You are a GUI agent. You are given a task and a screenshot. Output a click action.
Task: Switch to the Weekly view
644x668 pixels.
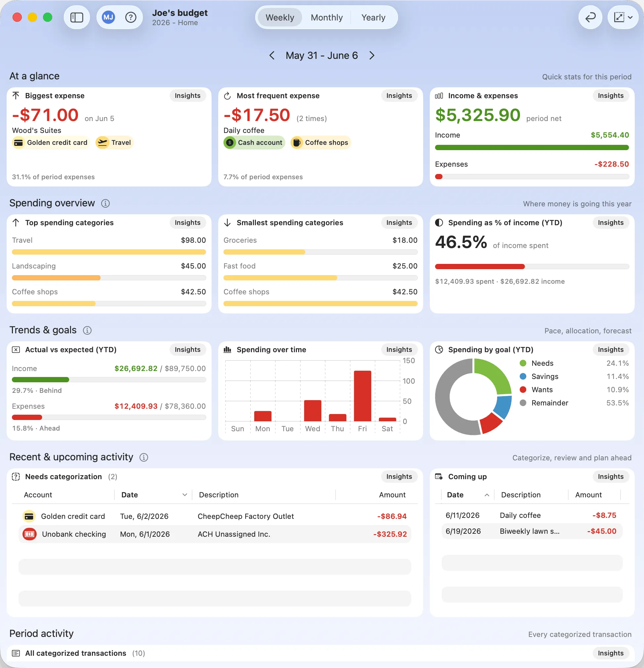coord(280,18)
